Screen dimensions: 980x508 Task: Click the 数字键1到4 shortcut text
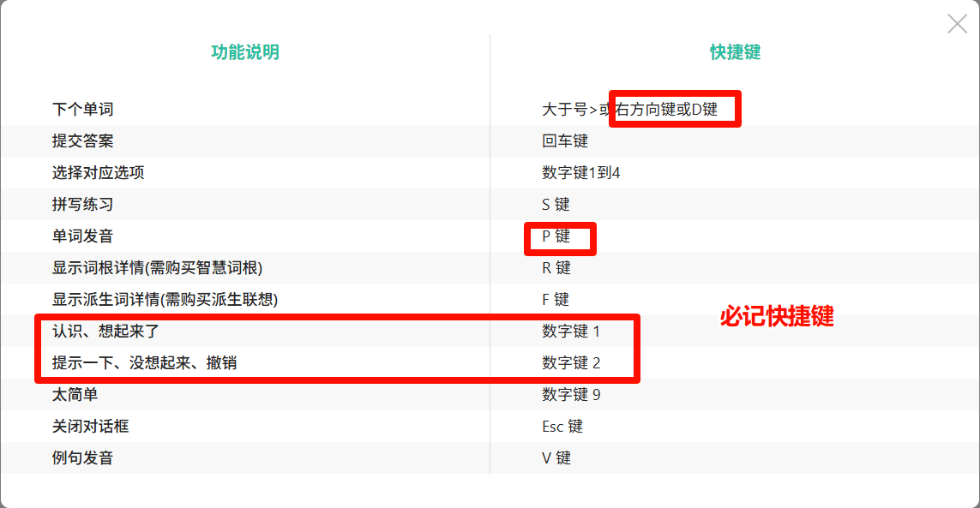point(581,172)
